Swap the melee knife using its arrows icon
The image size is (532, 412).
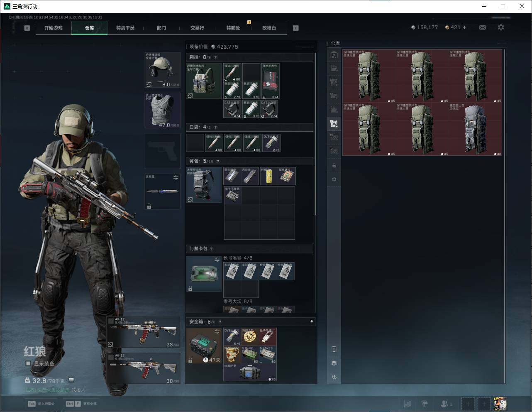click(176, 178)
